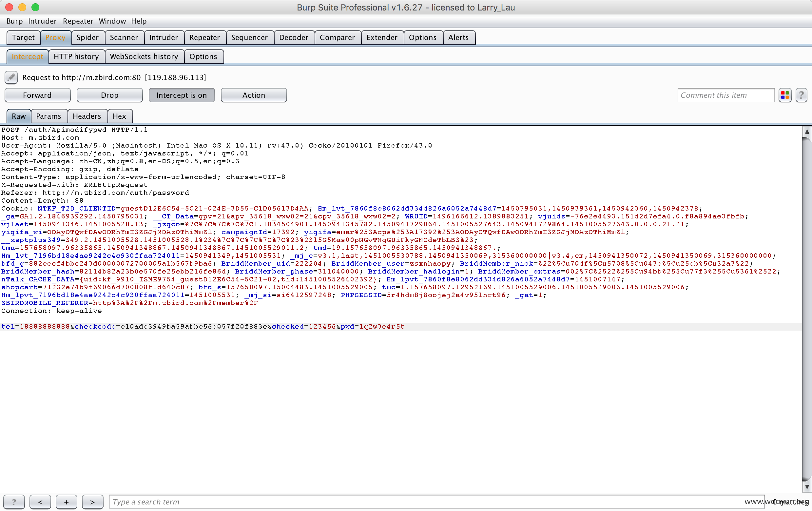Viewport: 812px width, 511px height.
Task: Click scrollbar down arrow
Action: coord(807,487)
